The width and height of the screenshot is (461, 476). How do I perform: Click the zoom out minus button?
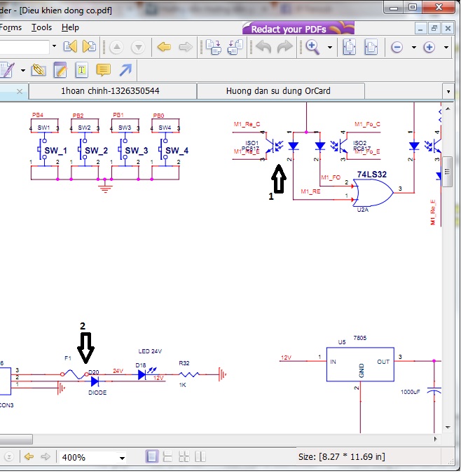click(397, 48)
